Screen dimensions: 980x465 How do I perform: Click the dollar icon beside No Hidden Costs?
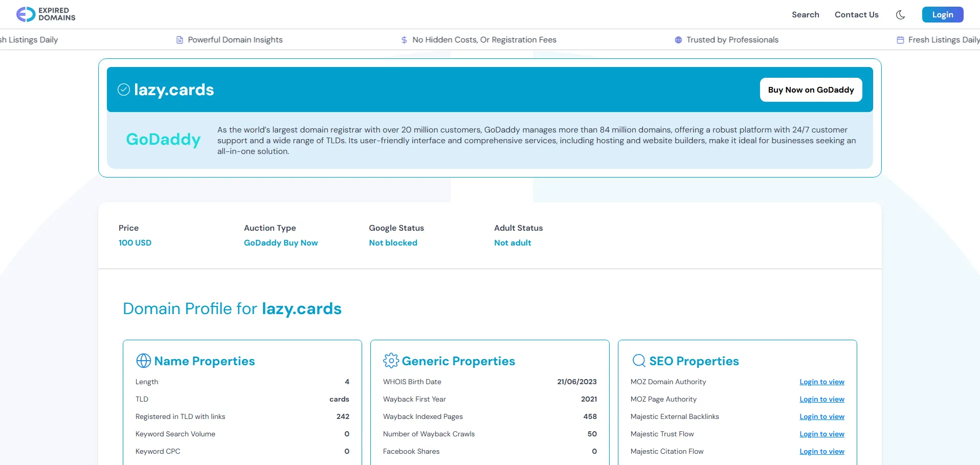coord(404,40)
